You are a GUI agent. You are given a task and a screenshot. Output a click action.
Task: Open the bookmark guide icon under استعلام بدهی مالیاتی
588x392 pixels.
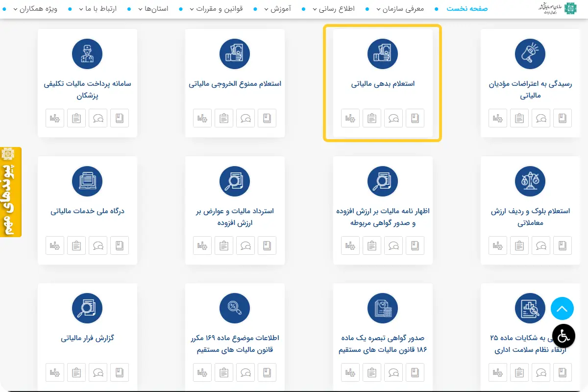(x=415, y=118)
